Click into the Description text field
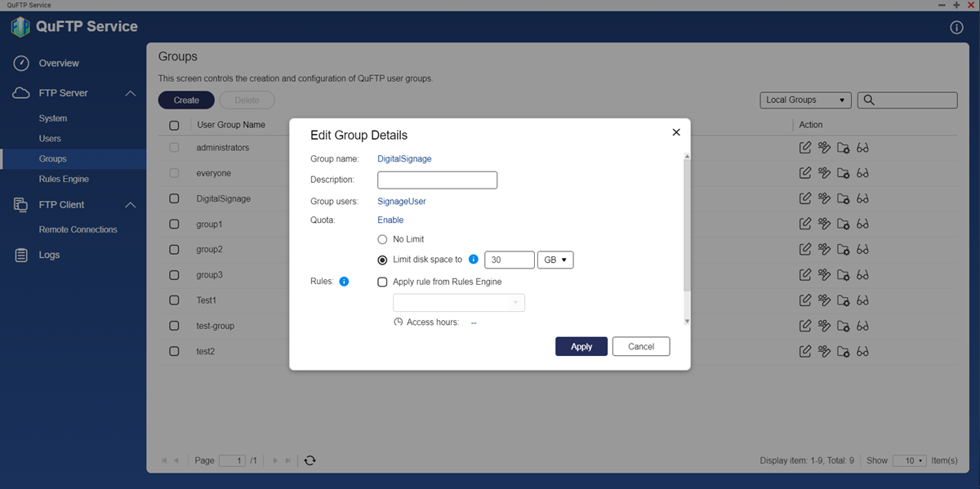The height and width of the screenshot is (489, 980). pos(437,180)
